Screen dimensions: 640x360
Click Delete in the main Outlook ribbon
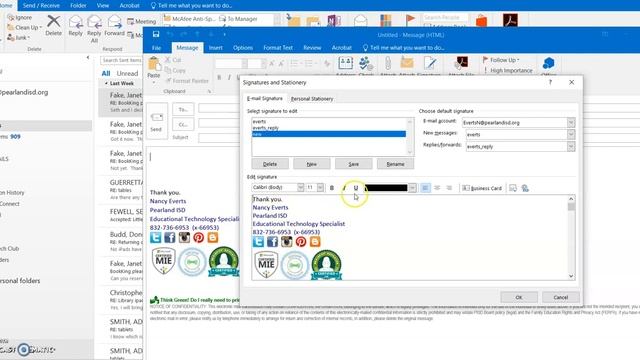53,25
